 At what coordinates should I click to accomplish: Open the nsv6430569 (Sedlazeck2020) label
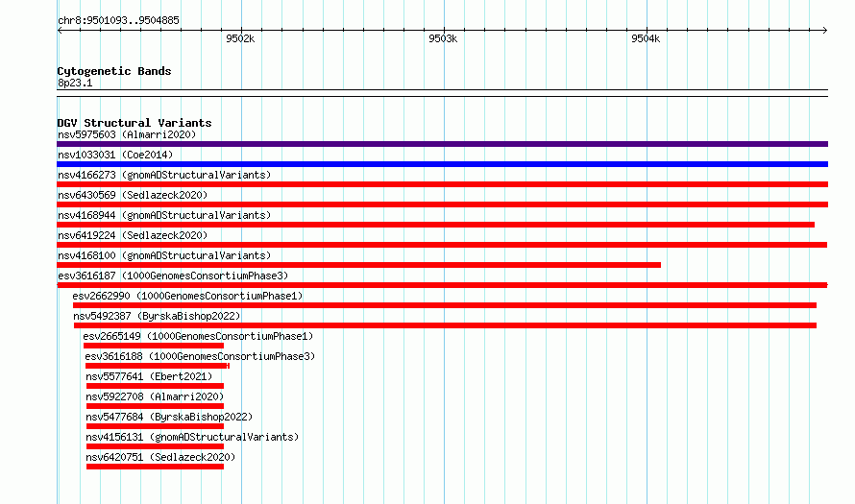click(133, 195)
